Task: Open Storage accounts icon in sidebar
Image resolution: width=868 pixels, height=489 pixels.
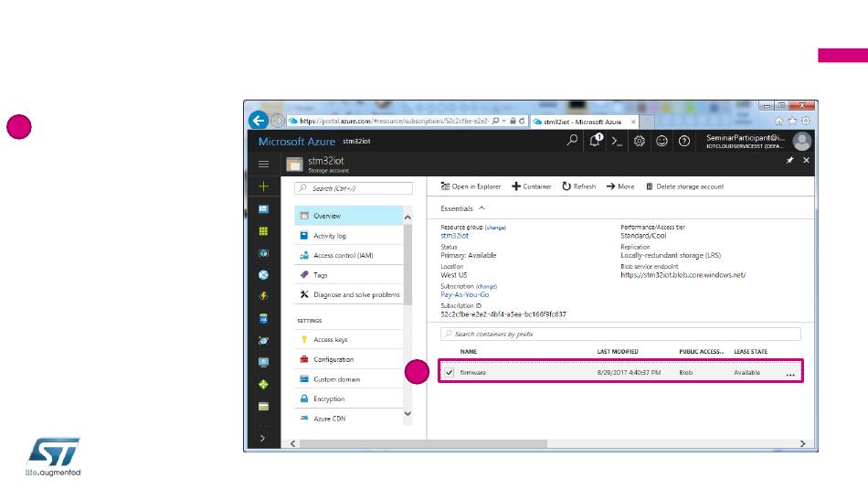Action: click(263, 407)
